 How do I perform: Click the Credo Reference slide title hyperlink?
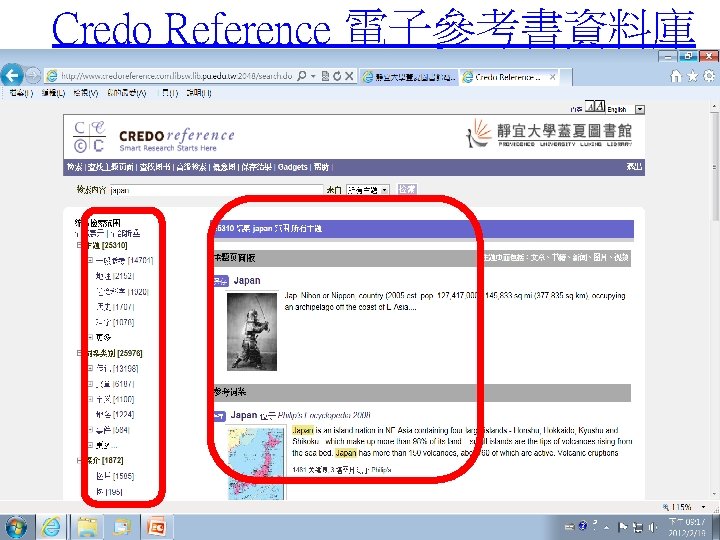coord(374,27)
